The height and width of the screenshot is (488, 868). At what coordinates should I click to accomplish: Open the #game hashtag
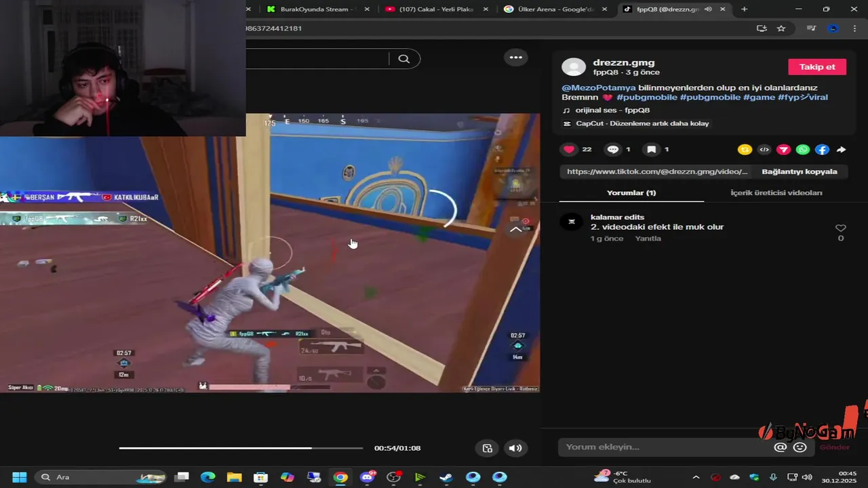[759, 97]
